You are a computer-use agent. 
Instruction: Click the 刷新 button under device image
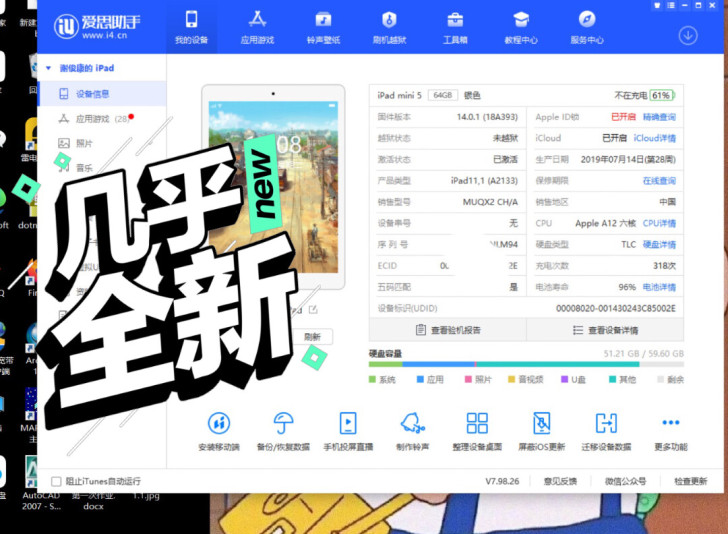312,337
